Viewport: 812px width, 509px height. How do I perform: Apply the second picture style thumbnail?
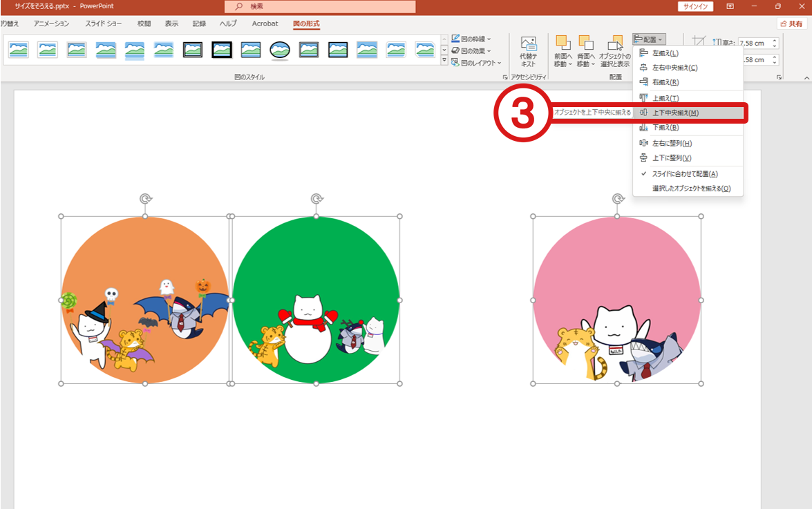point(48,50)
